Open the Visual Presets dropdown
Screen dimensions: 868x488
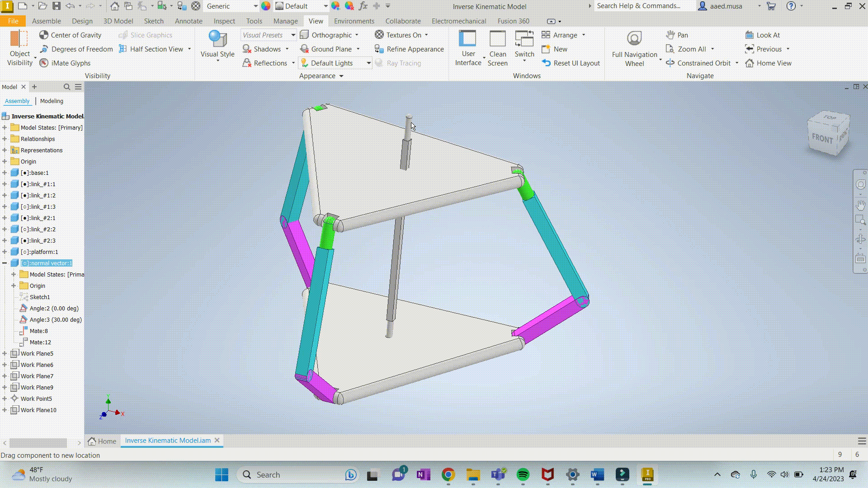[293, 35]
